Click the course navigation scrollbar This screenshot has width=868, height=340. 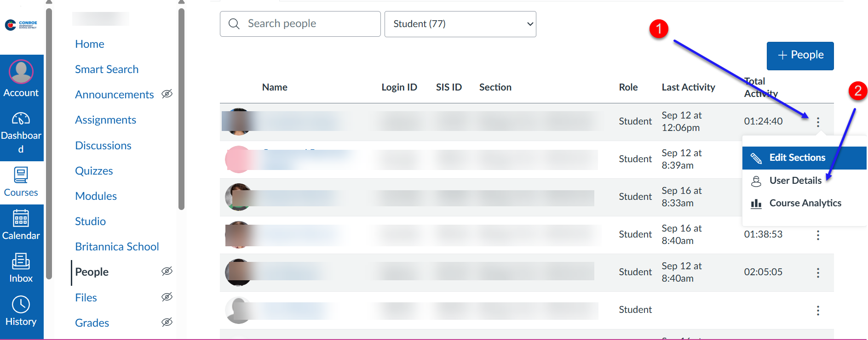click(x=181, y=110)
